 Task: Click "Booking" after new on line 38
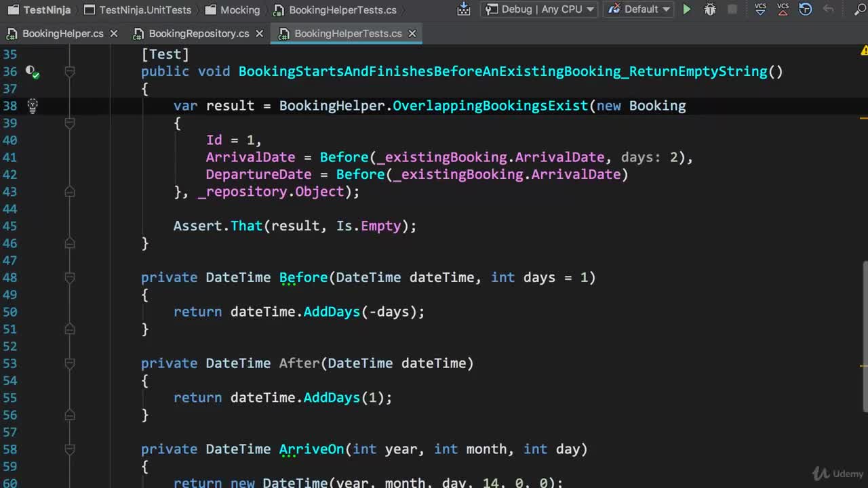(657, 105)
